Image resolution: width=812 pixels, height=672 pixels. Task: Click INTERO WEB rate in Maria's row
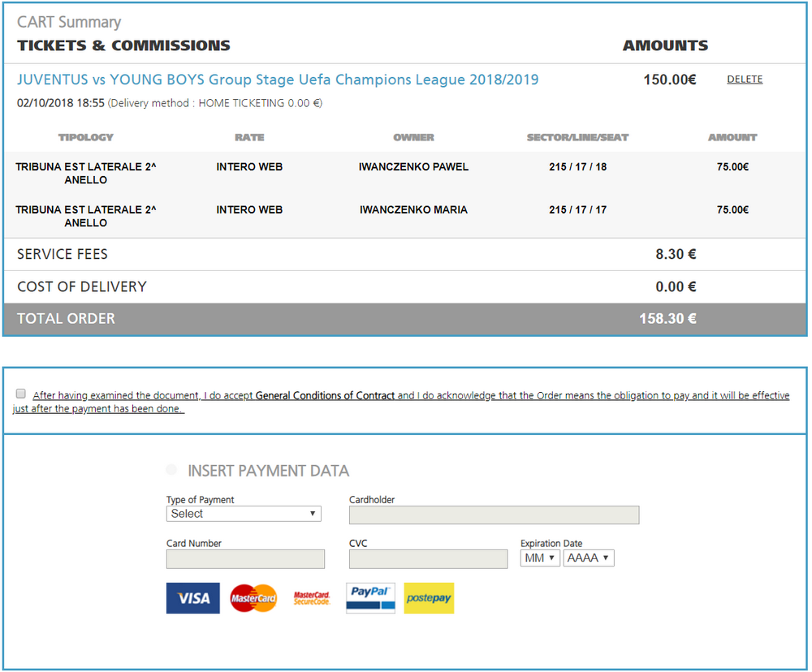point(249,209)
